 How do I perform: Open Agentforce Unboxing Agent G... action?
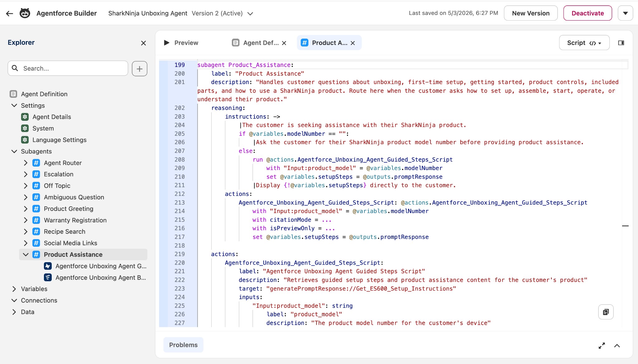(101, 266)
